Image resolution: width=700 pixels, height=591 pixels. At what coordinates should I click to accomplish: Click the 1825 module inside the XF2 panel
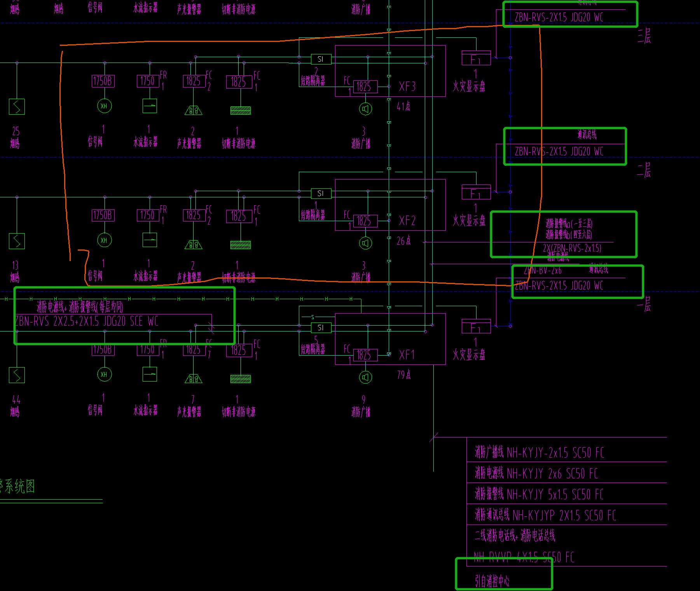point(365,221)
